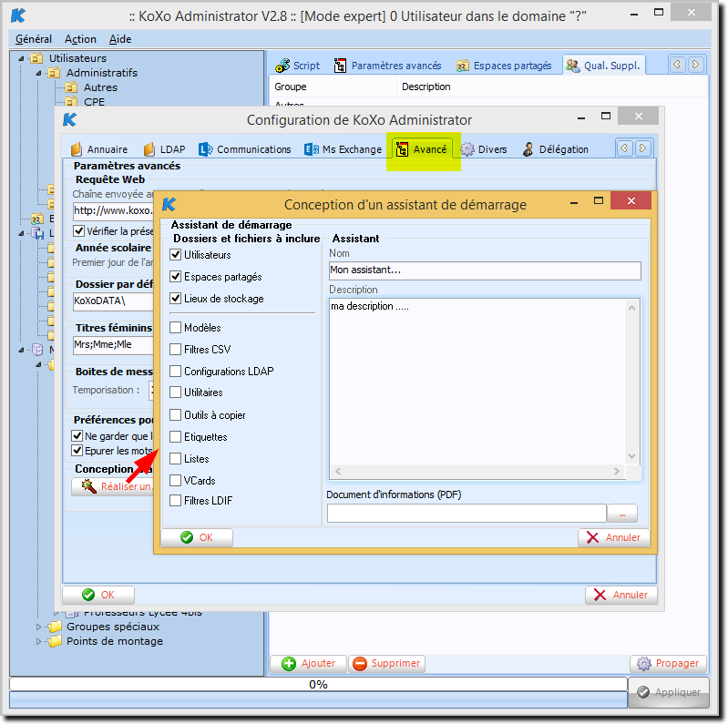
Task: Check the Listes option
Action: [176, 459]
